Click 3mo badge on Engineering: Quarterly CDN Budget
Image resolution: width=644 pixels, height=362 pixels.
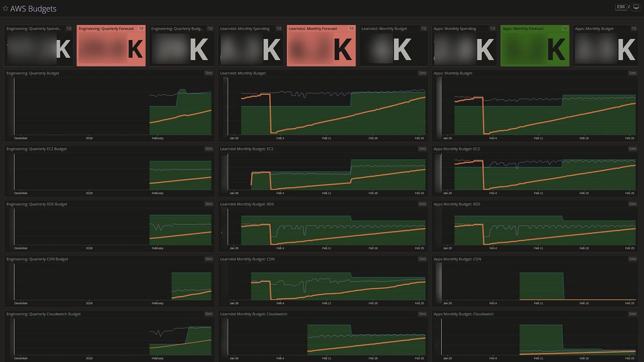(x=208, y=259)
